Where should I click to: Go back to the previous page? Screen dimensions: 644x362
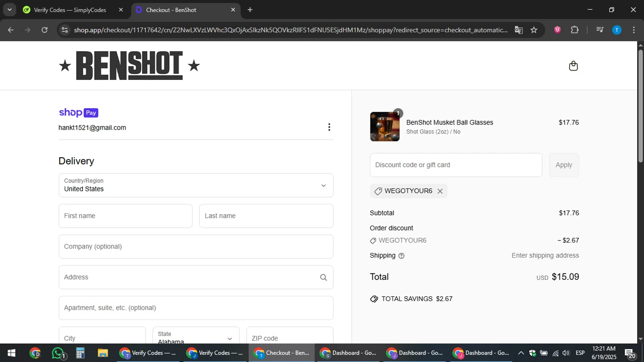pyautogui.click(x=11, y=30)
